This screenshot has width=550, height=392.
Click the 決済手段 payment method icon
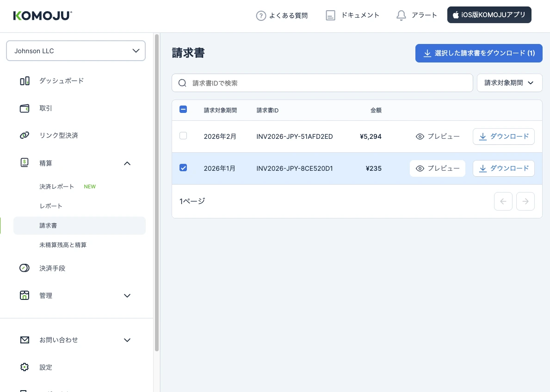[x=25, y=268]
